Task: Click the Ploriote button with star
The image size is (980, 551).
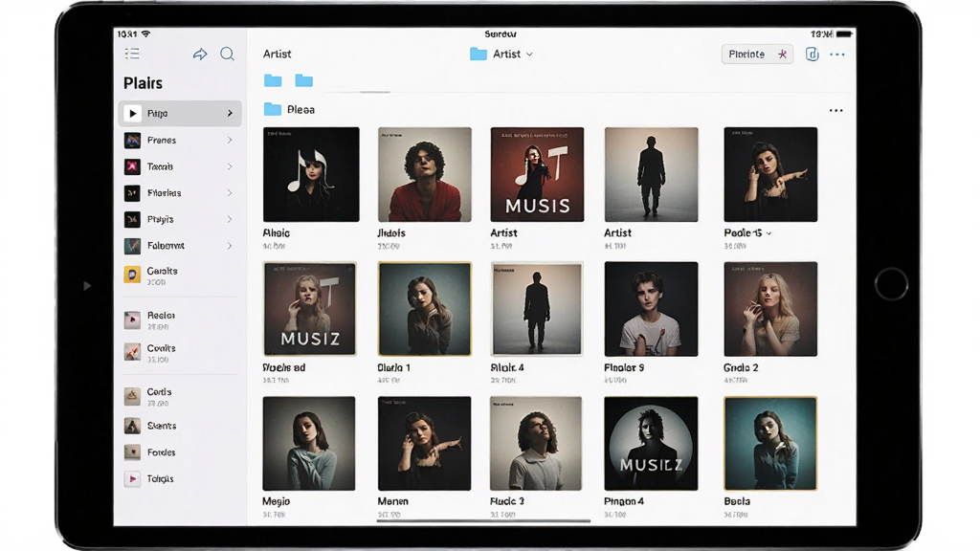Action: (758, 55)
